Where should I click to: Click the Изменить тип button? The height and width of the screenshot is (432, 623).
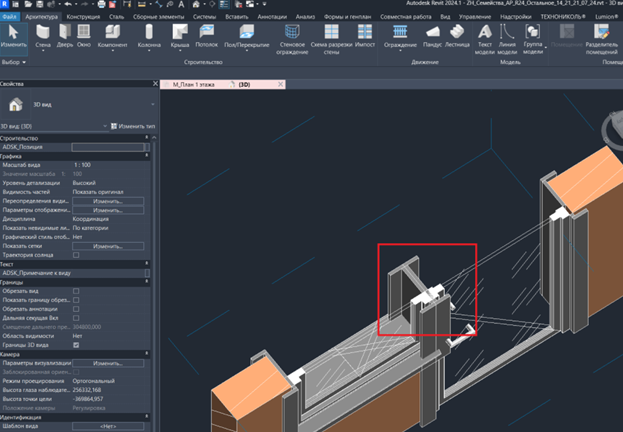[133, 126]
